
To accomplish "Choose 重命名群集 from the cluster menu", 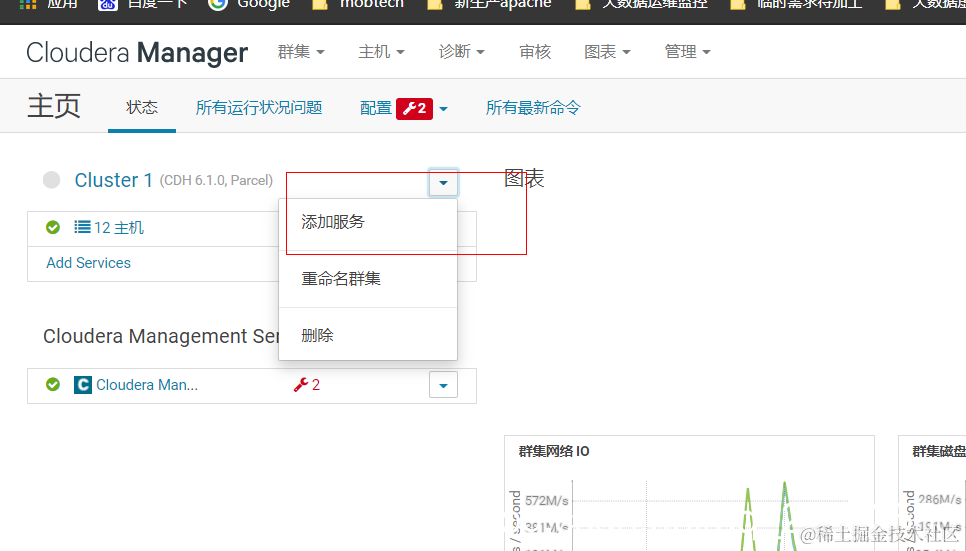I will pos(368,279).
